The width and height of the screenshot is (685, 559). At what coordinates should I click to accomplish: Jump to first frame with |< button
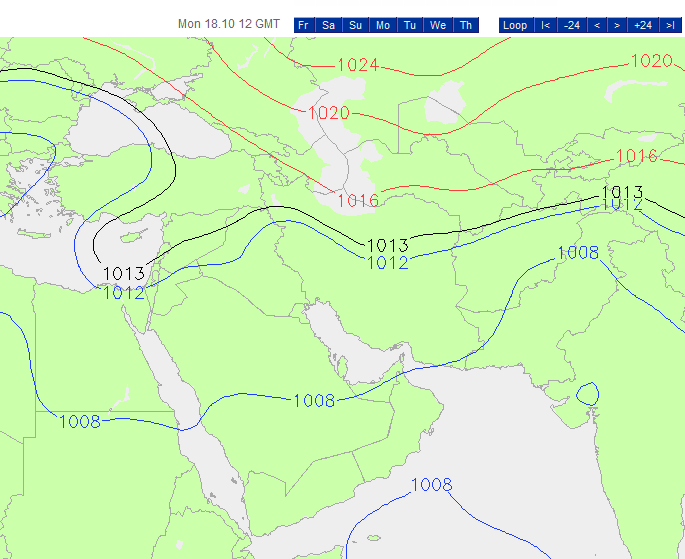(546, 25)
